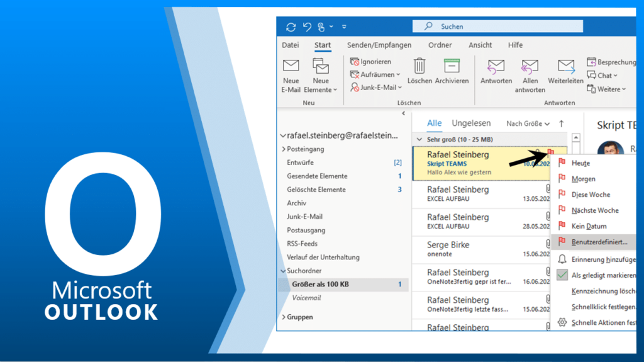Open the Hilfe tab
The width and height of the screenshot is (644, 362).
[515, 45]
